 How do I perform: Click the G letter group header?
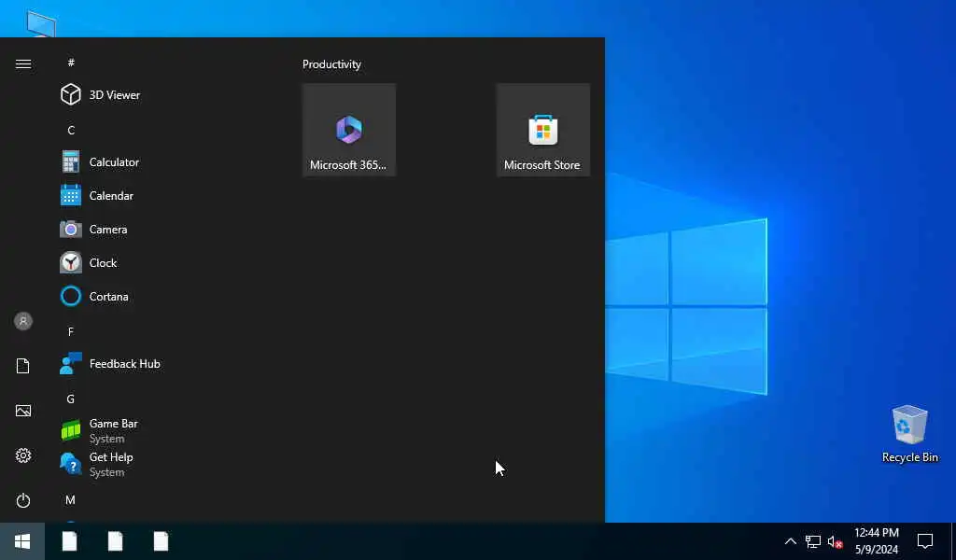tap(71, 399)
